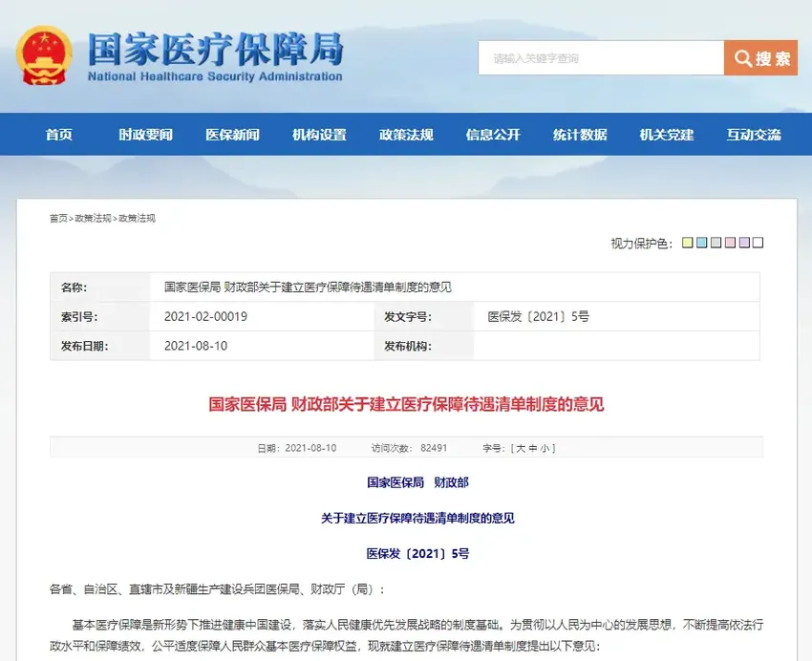Select the yellow eye-protection color swatch
This screenshot has width=812, height=661.
click(688, 243)
